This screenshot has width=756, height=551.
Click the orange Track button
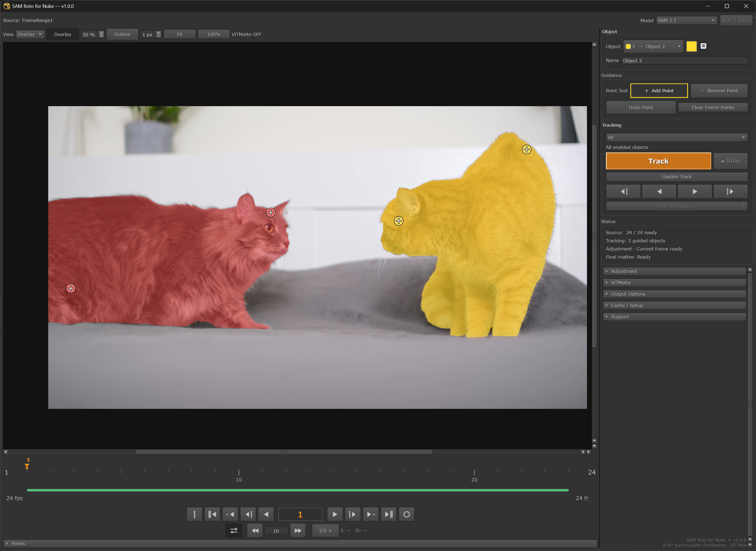658,161
